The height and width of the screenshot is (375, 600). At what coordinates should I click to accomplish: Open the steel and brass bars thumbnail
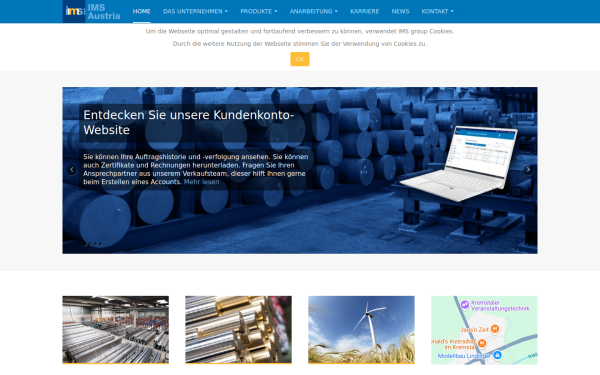[x=238, y=329]
